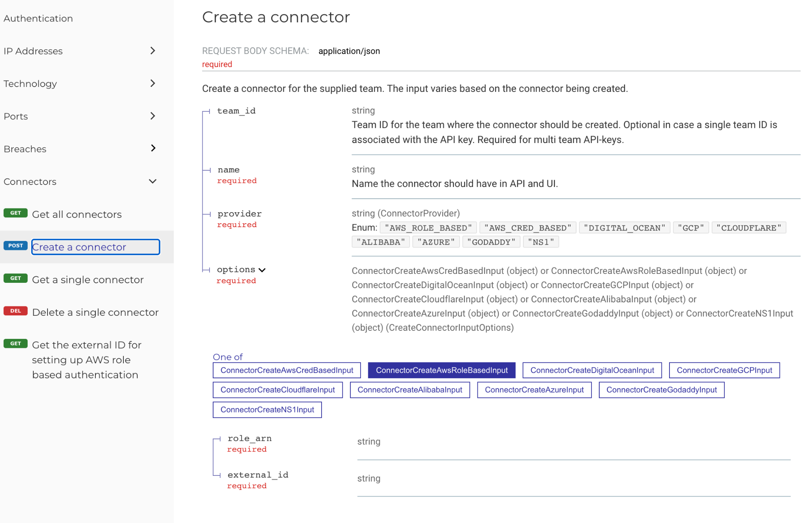Click the string (ConnectorProvider) type text
The image size is (812, 523).
(x=406, y=213)
